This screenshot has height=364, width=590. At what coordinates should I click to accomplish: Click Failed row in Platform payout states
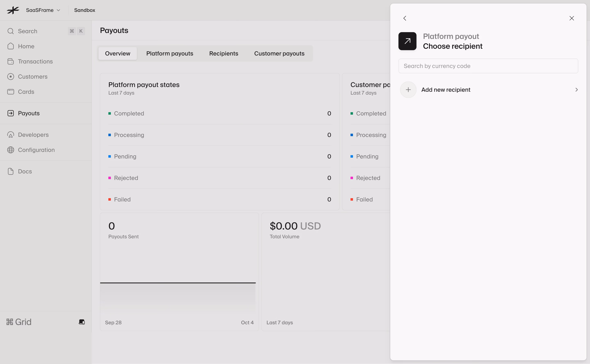pyautogui.click(x=220, y=200)
